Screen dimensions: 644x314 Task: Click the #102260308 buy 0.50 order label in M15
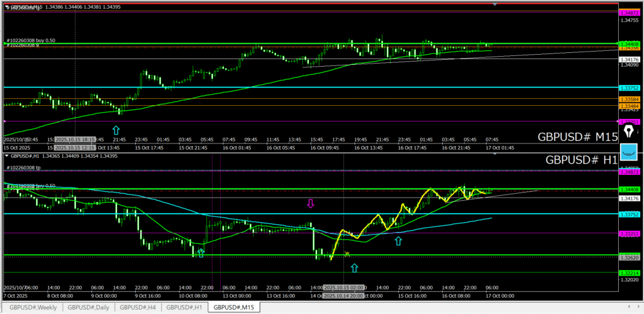pyautogui.click(x=31, y=40)
